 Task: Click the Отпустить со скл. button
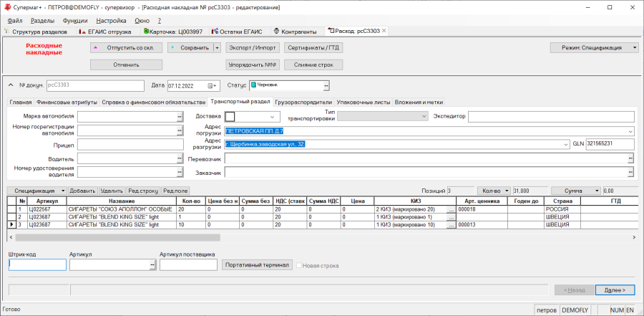click(x=127, y=48)
